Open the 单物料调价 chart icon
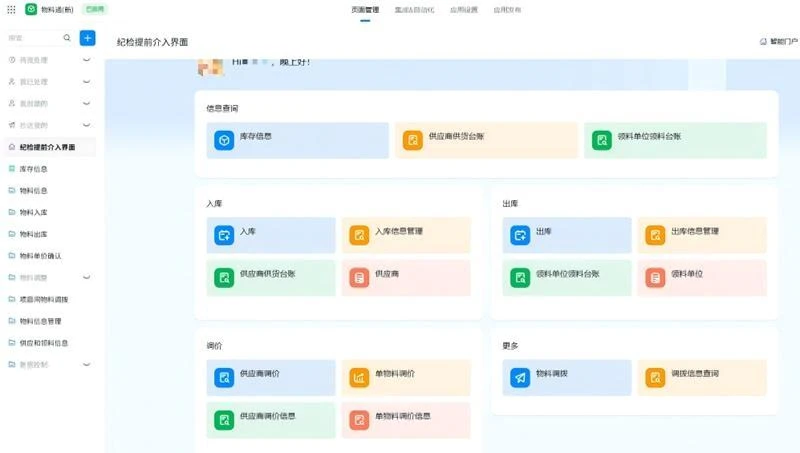This screenshot has width=800, height=453. (x=359, y=378)
